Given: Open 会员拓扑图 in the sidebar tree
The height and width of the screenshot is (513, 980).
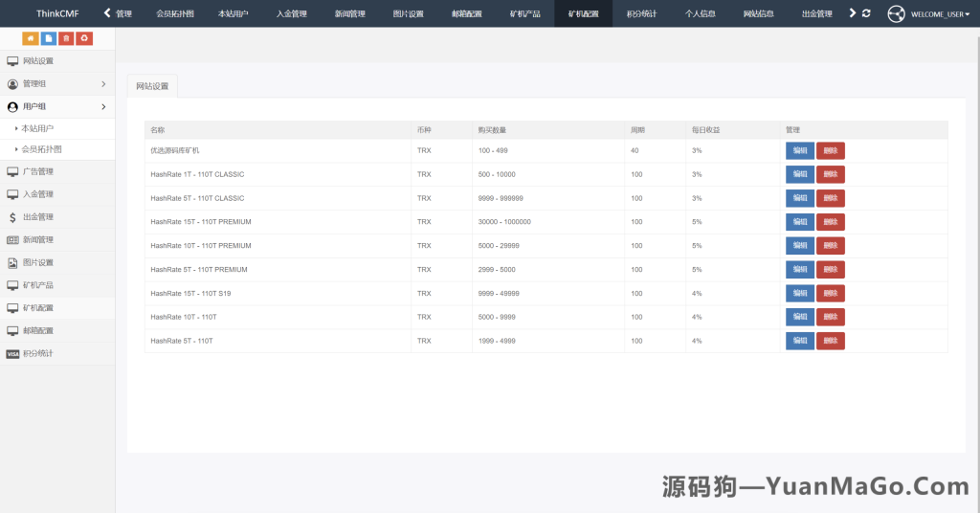Looking at the screenshot, I should tap(42, 149).
